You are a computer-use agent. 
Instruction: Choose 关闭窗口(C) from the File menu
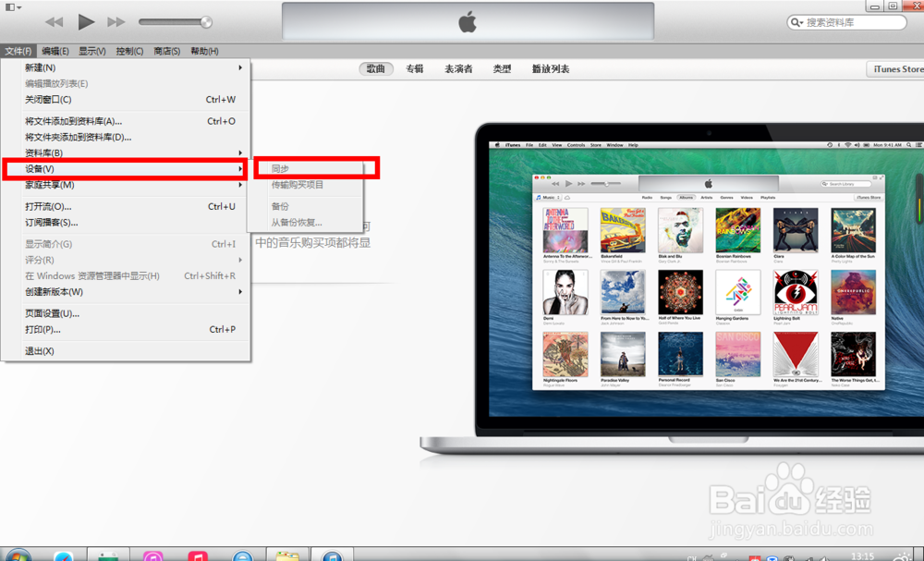pos(126,100)
